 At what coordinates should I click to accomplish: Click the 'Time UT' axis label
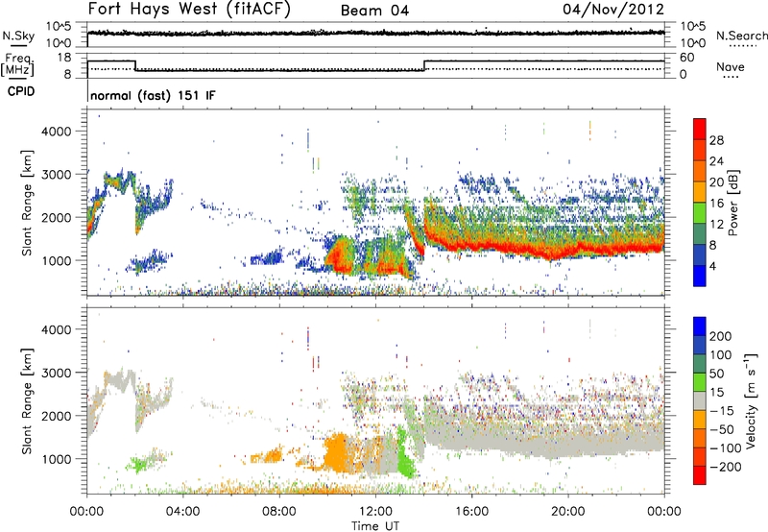pyautogui.click(x=375, y=525)
